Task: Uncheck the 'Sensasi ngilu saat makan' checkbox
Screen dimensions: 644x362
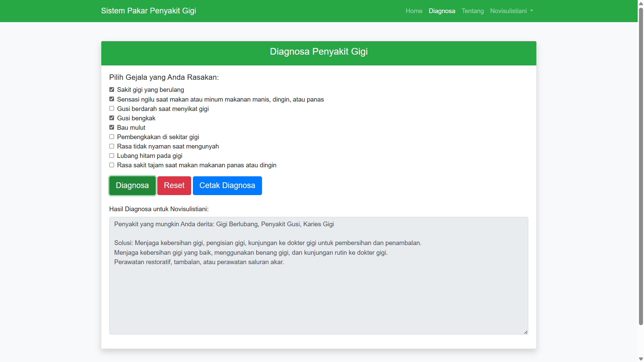Action: (x=112, y=99)
